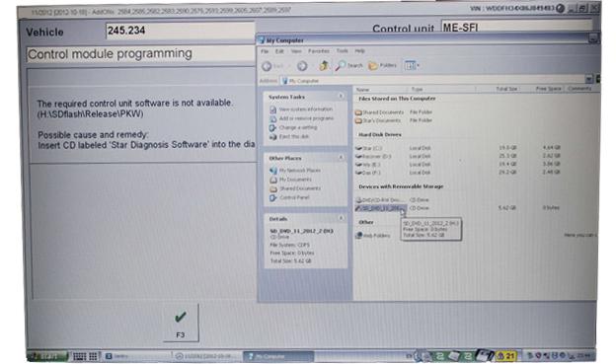Confirm with the F3 checkmark button

point(181,323)
